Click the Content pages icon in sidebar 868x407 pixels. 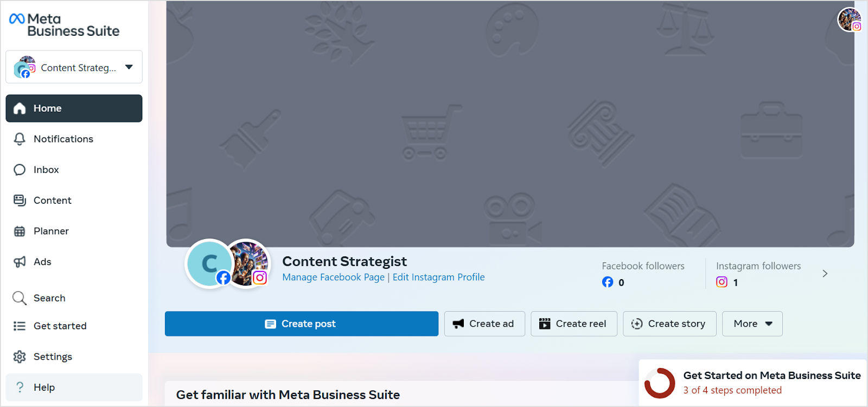[20, 201]
